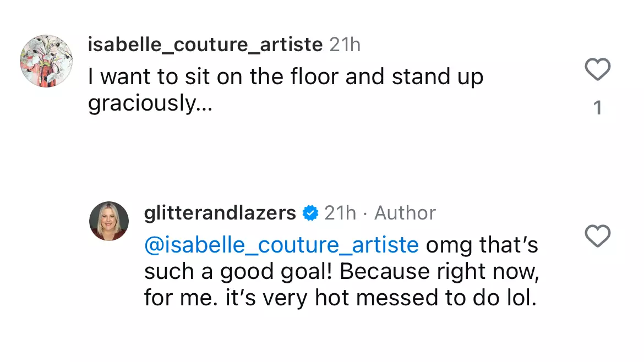
Task: Open isabelle_couture_artiste's profile picture
Action: (x=46, y=61)
